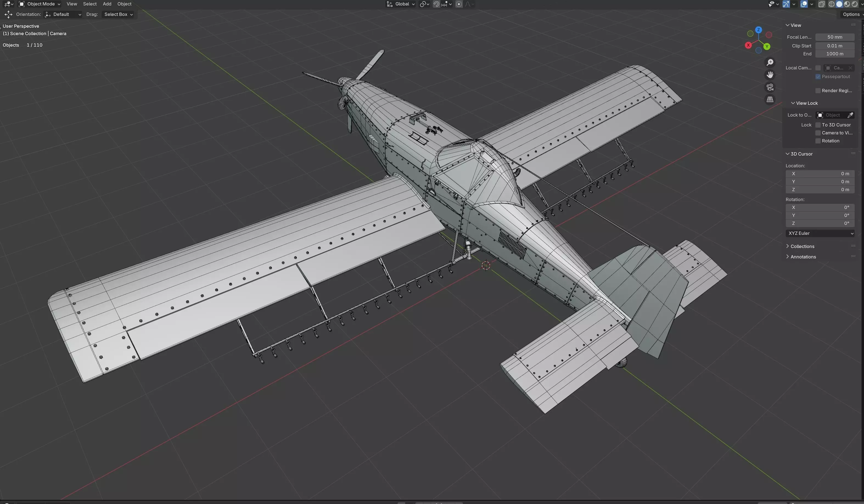Click the 3D Cursor Rotation X field
Screen dimensions: 864x504
pyautogui.click(x=820, y=208)
